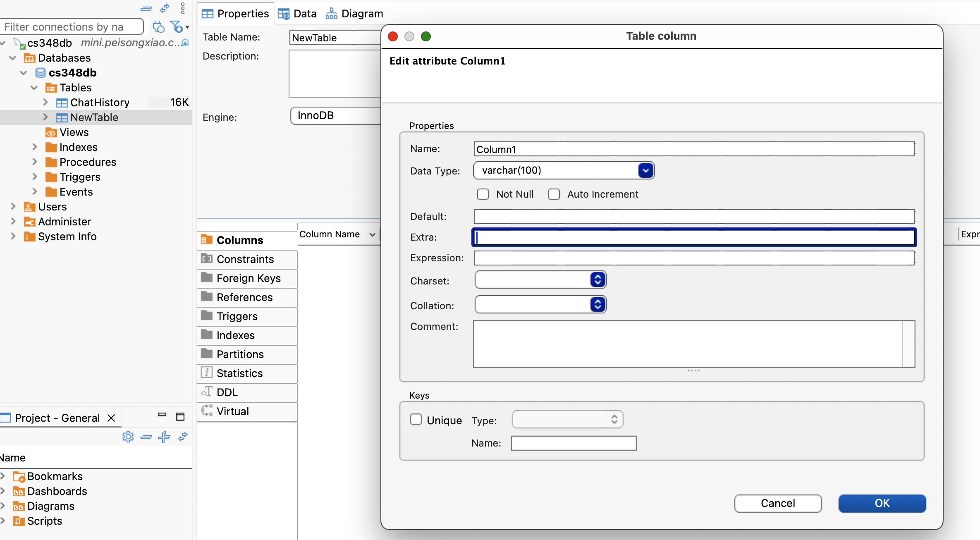Enable the Auto Increment checkbox

[554, 194]
